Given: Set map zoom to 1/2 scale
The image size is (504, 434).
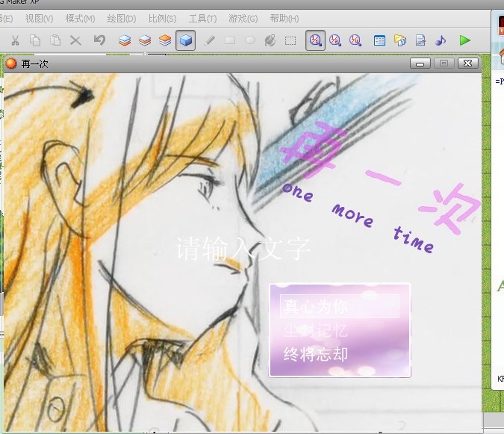Looking at the screenshot, I should (x=335, y=40).
